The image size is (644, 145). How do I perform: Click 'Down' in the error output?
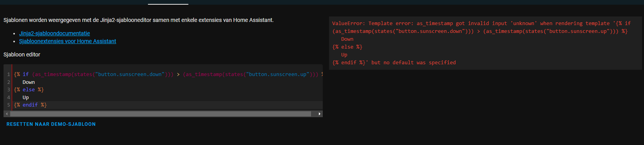(347, 39)
